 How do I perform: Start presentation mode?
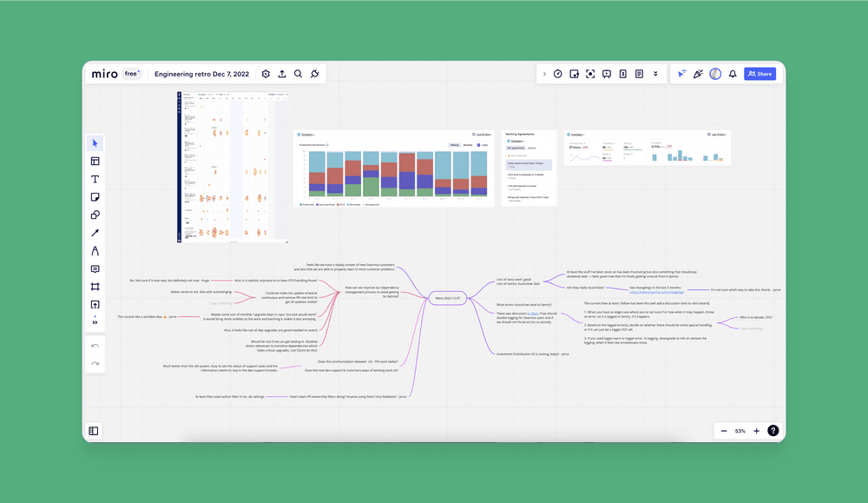point(607,74)
